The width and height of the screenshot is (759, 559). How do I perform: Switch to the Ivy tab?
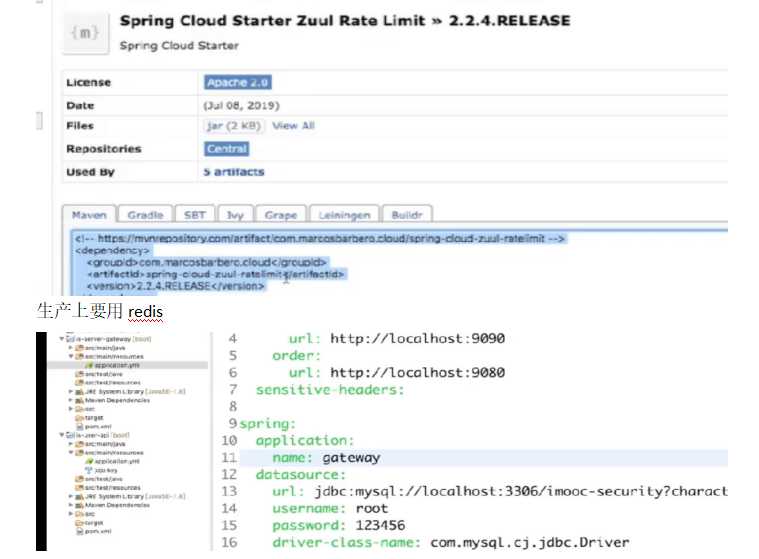click(x=235, y=214)
